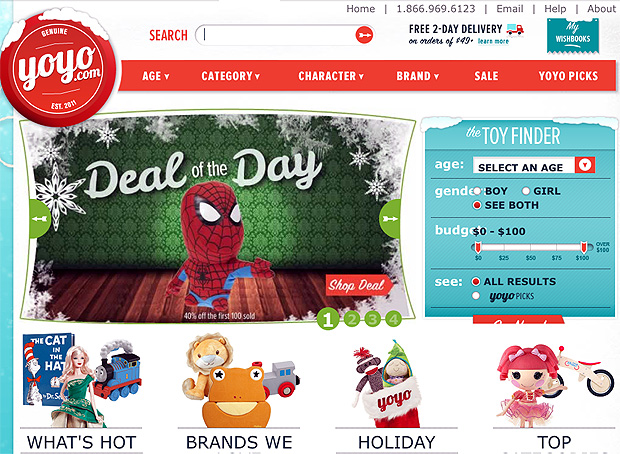Image resolution: width=620 pixels, height=454 pixels.
Task: Click the free delivery truck icon
Action: (x=515, y=29)
